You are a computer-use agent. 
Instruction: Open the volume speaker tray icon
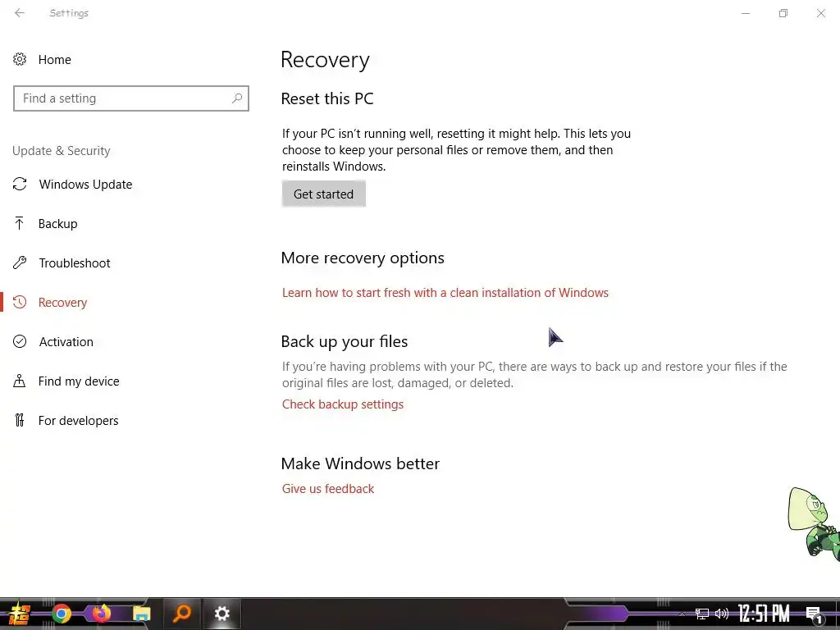click(x=722, y=614)
